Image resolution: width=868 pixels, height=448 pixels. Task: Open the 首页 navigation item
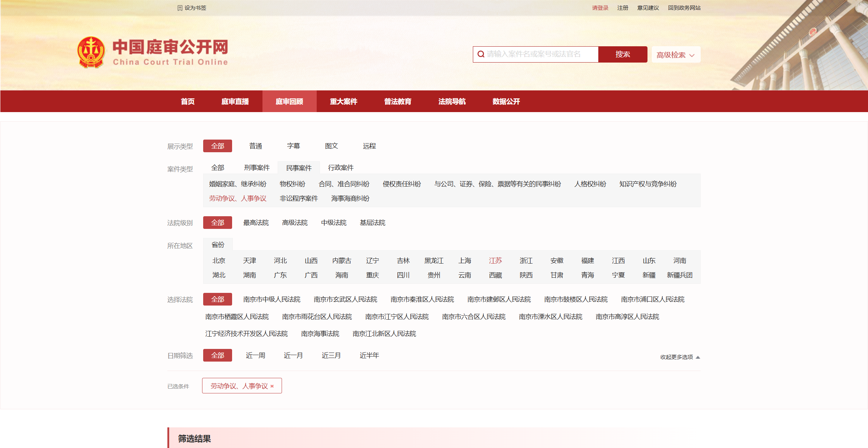tap(188, 102)
